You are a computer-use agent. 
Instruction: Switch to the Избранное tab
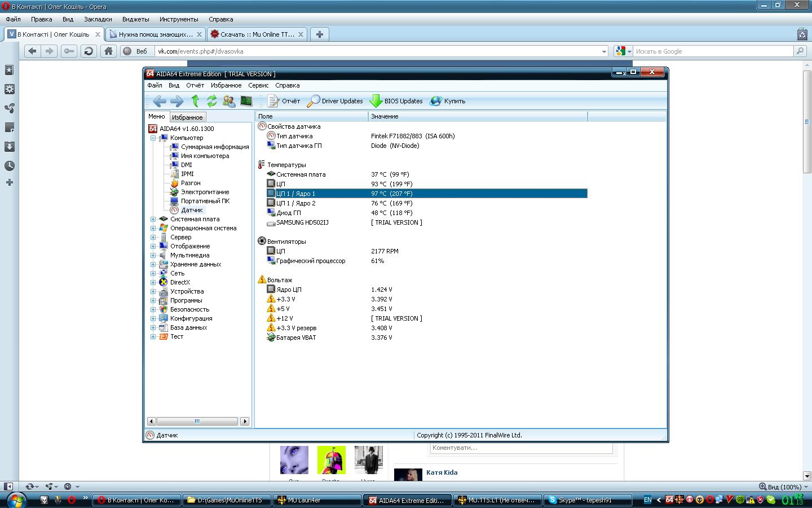point(187,117)
